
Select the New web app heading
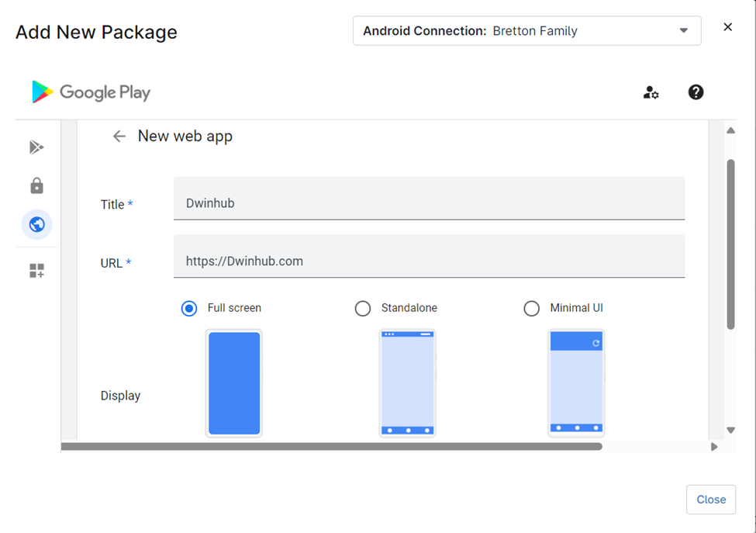click(185, 136)
